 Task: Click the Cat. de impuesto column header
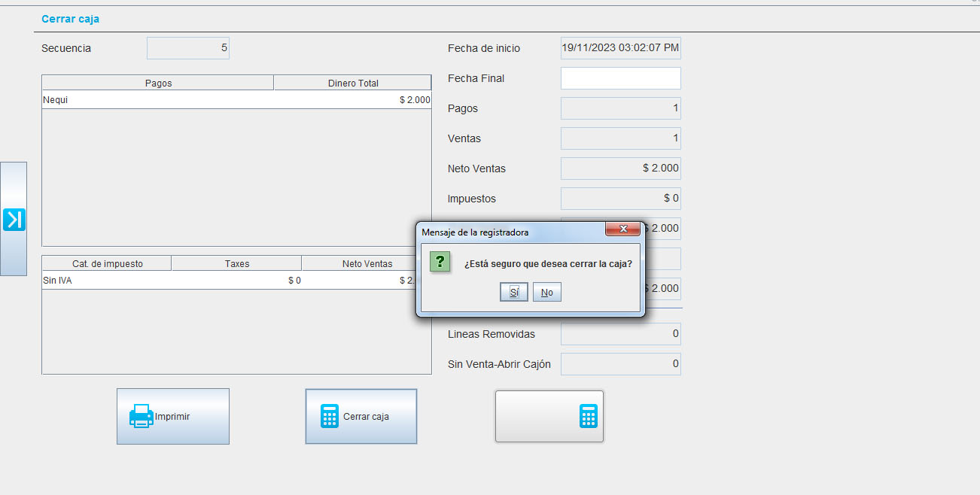click(x=107, y=263)
